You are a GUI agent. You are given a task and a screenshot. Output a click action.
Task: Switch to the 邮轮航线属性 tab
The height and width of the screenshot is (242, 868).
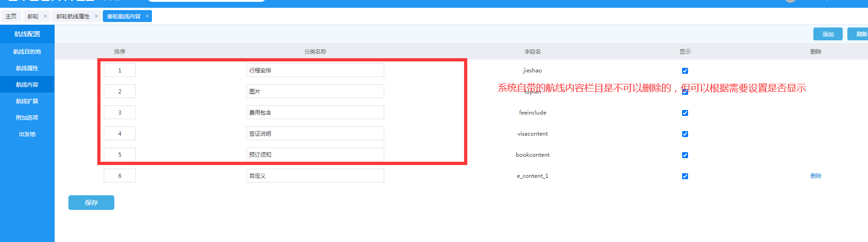point(73,16)
